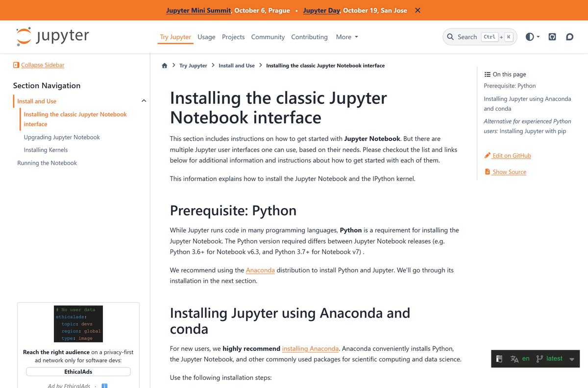This screenshot has height=388, width=588.
Task: Click the Read the Docs book icon
Action: (499, 359)
